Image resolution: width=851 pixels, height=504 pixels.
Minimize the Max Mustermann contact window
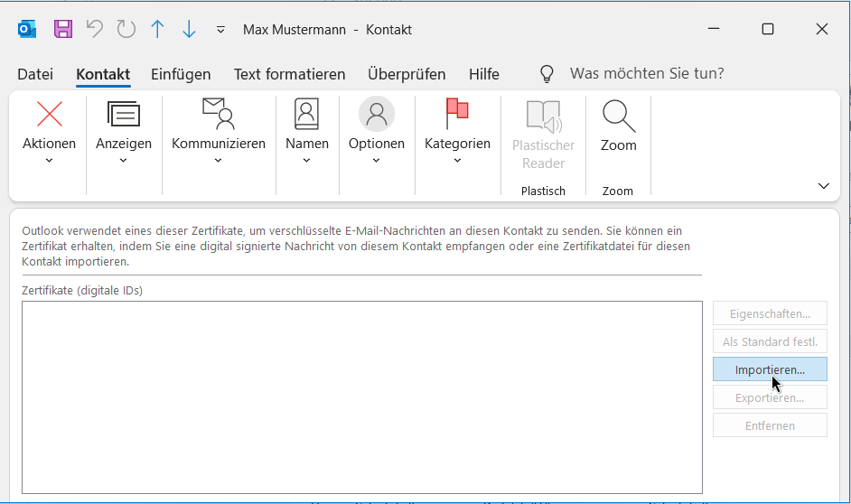(714, 29)
